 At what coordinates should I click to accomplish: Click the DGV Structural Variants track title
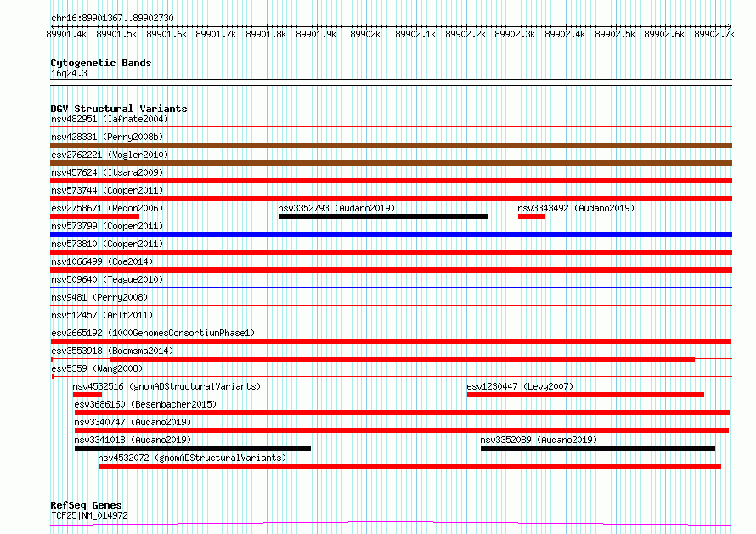point(119,109)
